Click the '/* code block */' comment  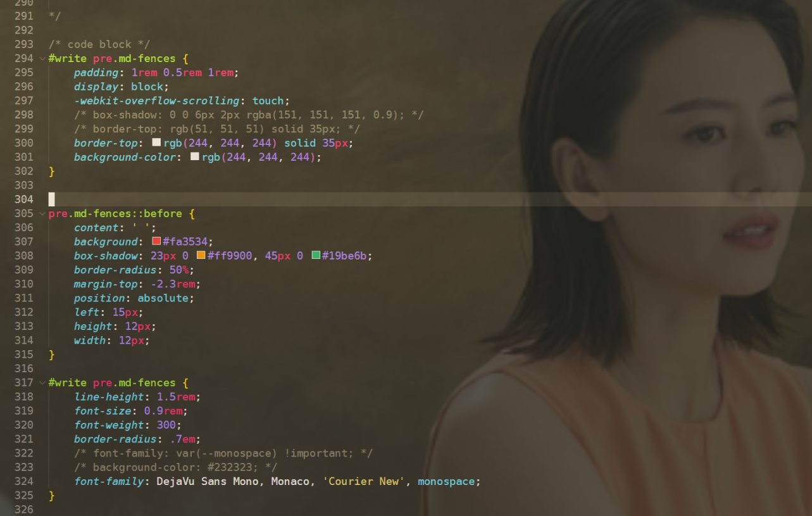point(99,44)
